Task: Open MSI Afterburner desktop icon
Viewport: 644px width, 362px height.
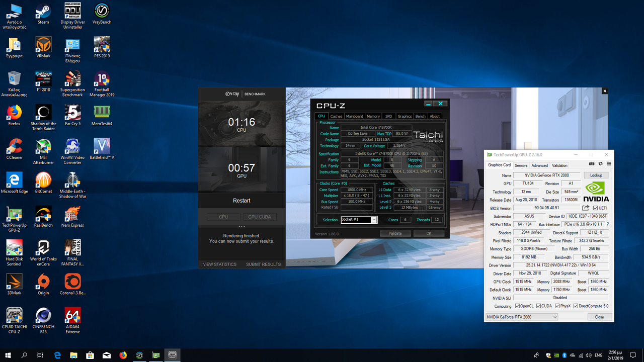Action: pyautogui.click(x=43, y=151)
